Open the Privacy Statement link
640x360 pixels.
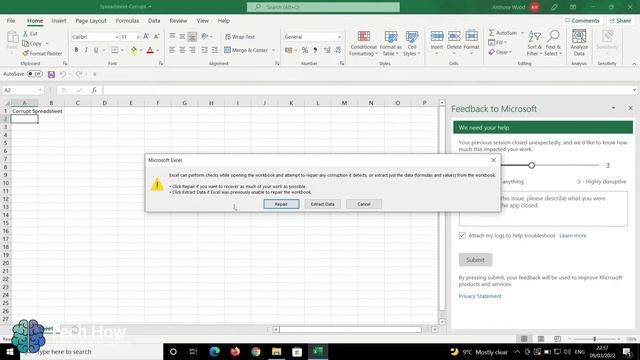pos(480,296)
